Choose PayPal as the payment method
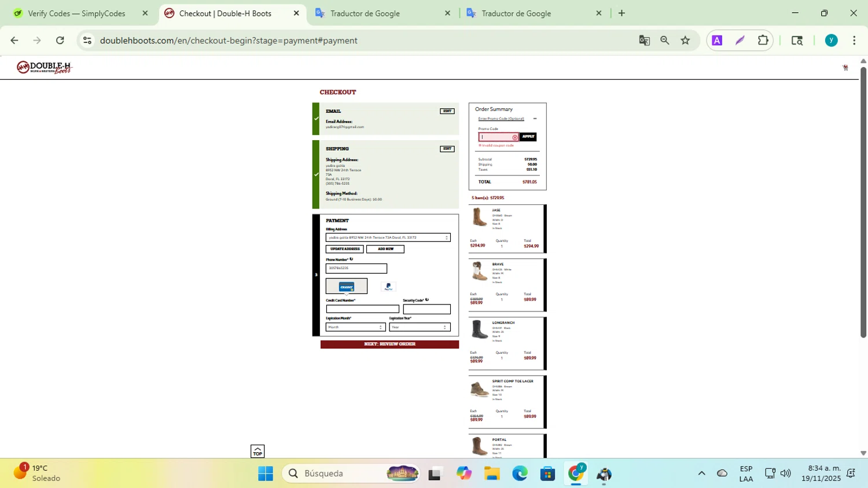This screenshot has height=488, width=868. point(388,287)
